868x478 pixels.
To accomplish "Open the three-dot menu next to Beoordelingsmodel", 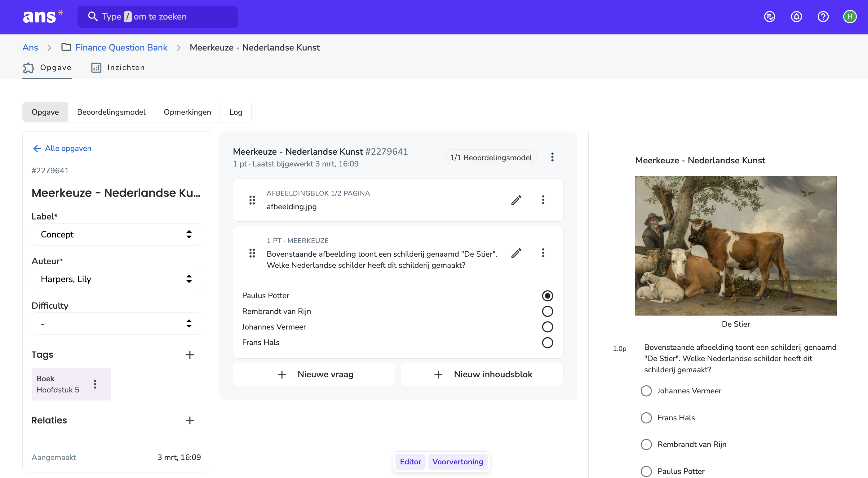I will (552, 157).
